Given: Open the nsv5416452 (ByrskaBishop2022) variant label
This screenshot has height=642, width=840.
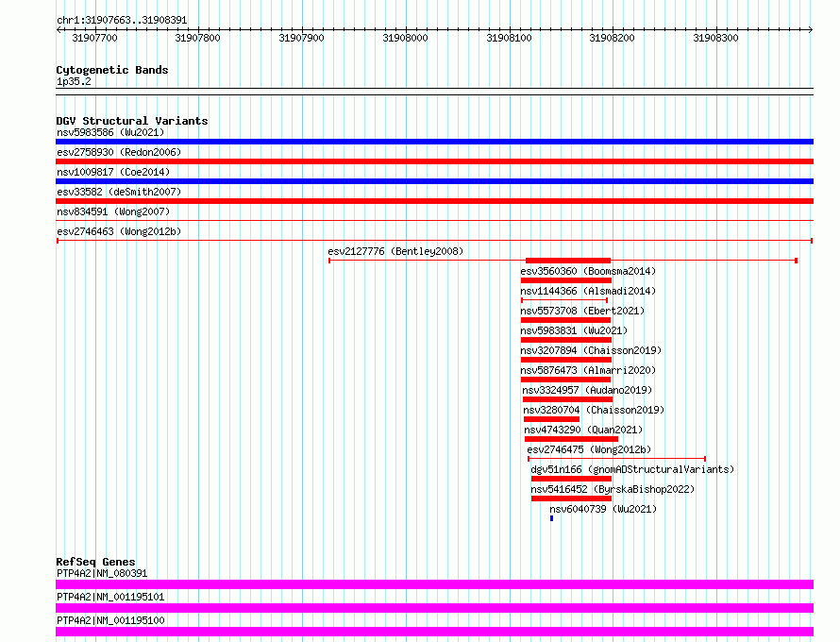Looking at the screenshot, I should point(613,489).
